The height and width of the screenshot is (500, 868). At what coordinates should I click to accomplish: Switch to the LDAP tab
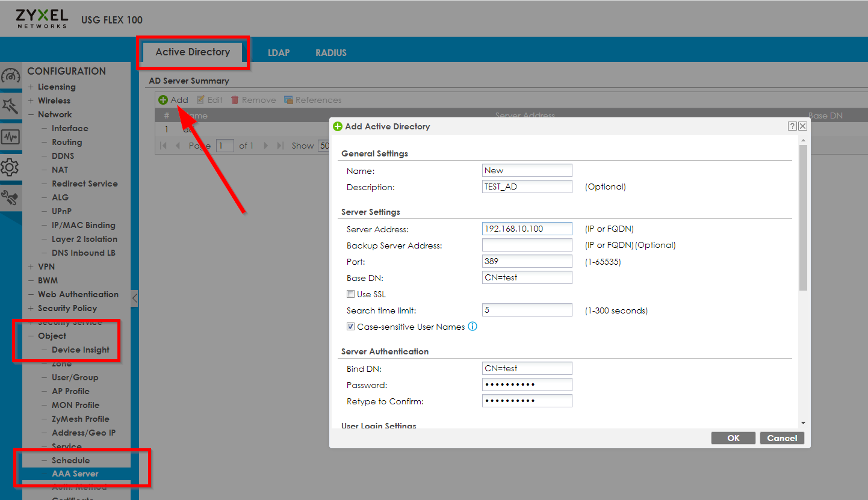(x=279, y=52)
